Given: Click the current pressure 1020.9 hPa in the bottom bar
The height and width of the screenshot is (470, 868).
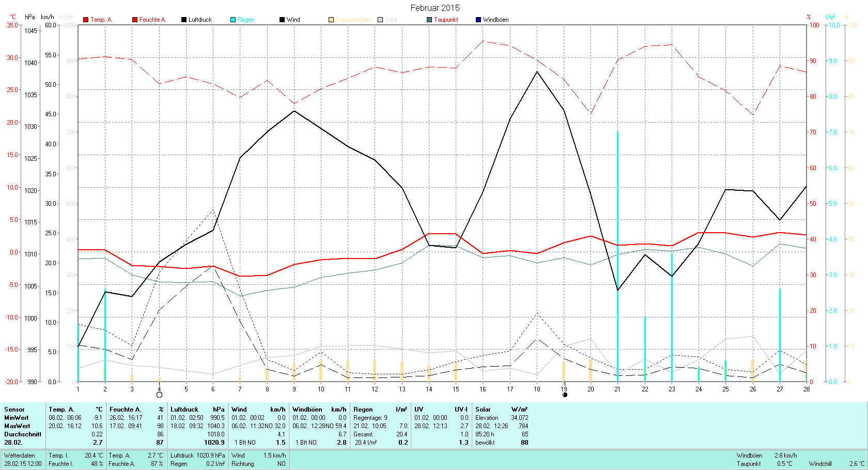Looking at the screenshot, I should (211, 456).
